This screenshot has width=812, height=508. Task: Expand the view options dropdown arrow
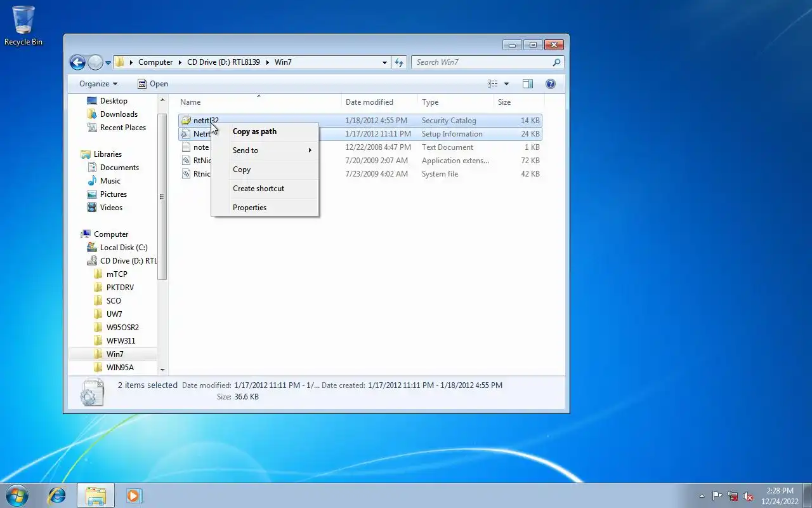tap(506, 84)
